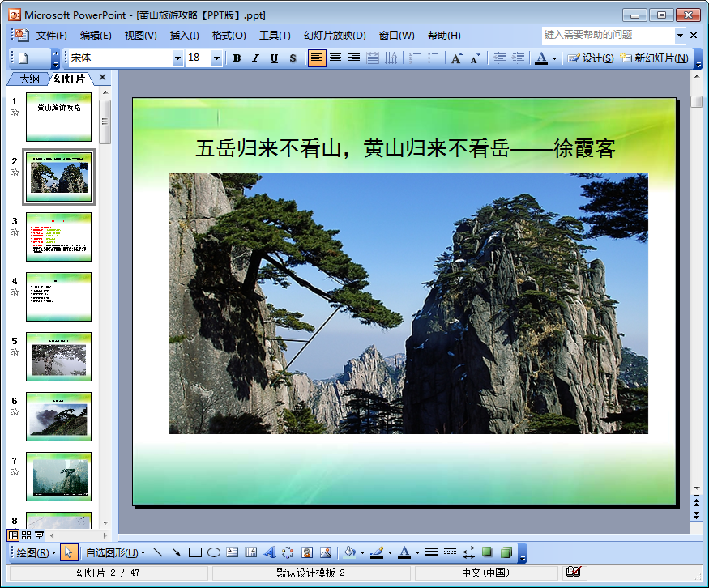Click Increase Font Size icon
Screen dimensions: 709x588
(x=456, y=58)
